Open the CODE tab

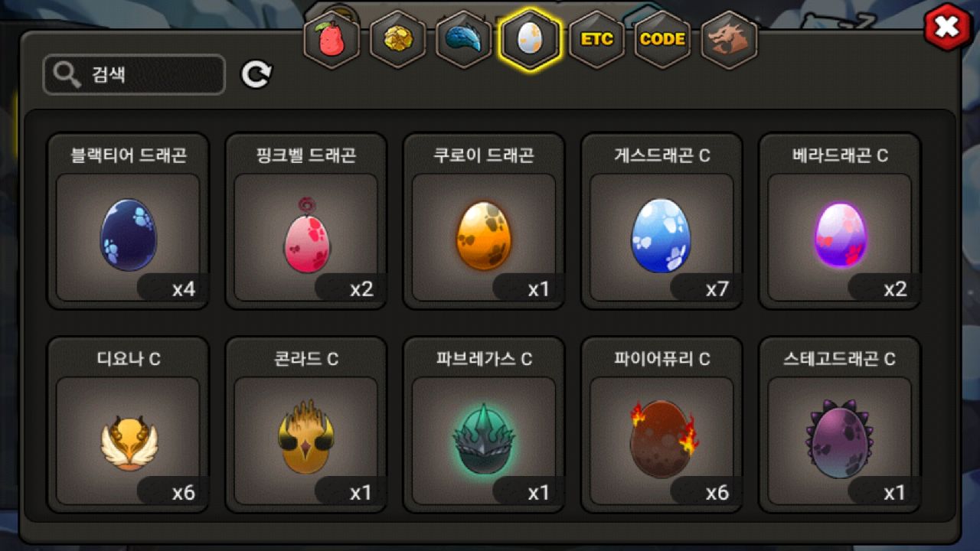point(662,39)
